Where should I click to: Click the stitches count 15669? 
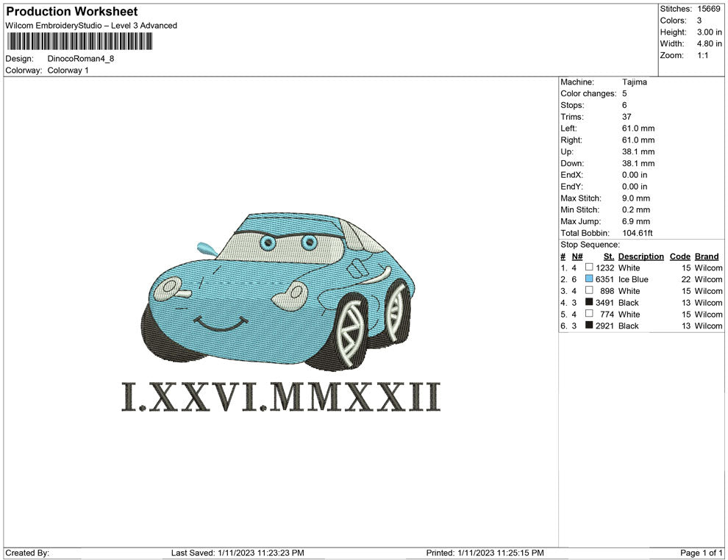click(x=708, y=9)
